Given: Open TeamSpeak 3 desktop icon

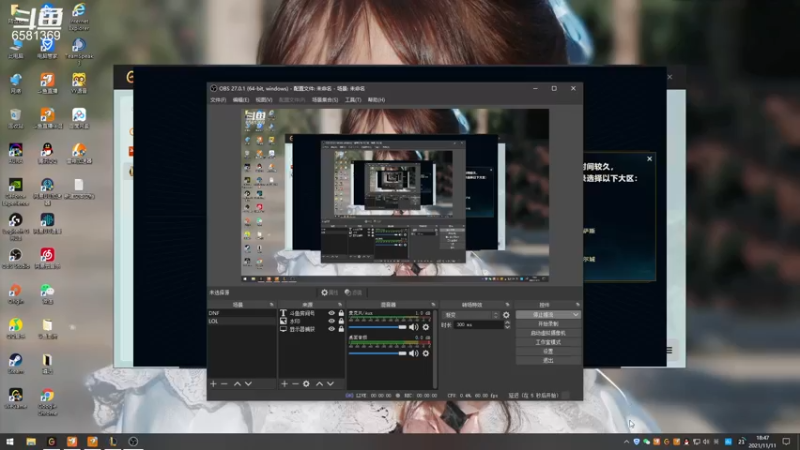Looking at the screenshot, I should pos(79,52).
